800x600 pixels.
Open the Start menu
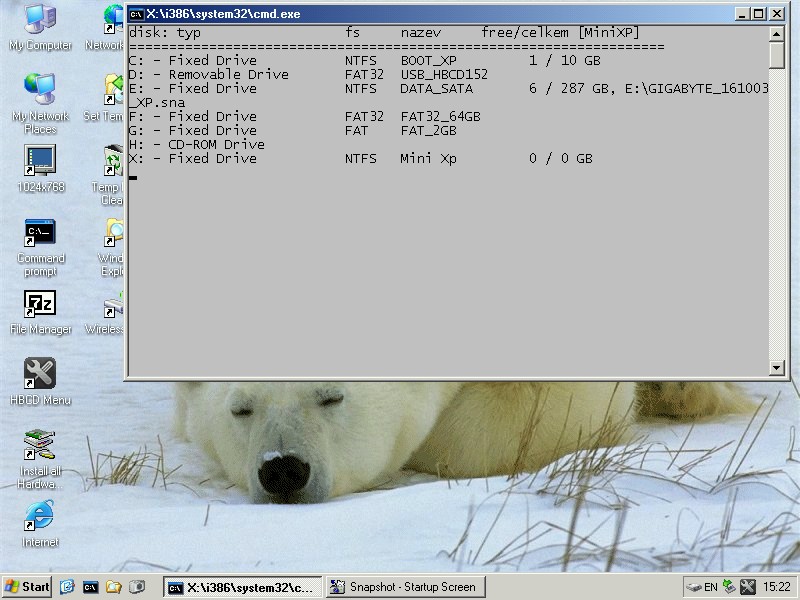click(x=27, y=587)
